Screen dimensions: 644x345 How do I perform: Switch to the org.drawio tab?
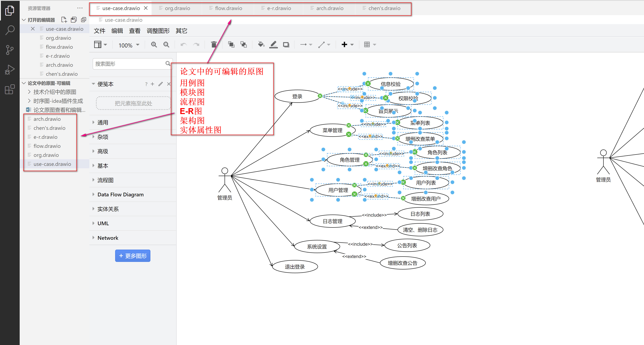click(x=177, y=8)
